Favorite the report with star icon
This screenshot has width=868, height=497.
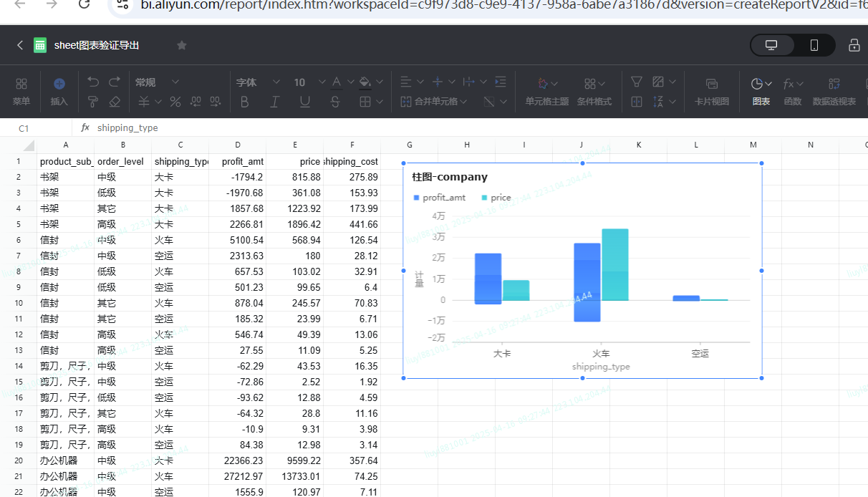coord(182,45)
